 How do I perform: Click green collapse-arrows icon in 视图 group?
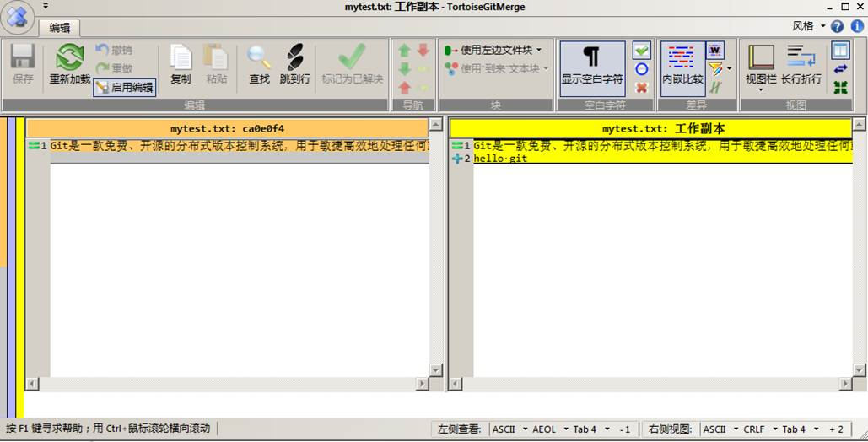[x=840, y=88]
